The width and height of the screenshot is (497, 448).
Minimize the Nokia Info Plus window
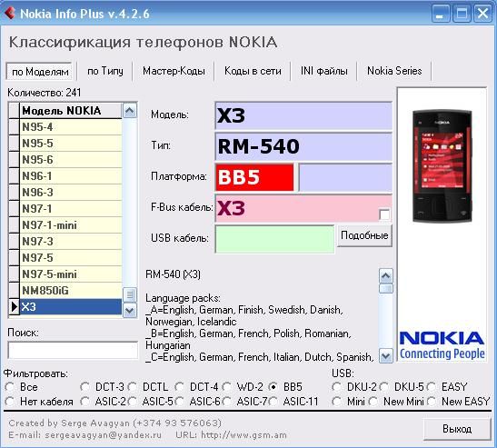tap(441, 14)
